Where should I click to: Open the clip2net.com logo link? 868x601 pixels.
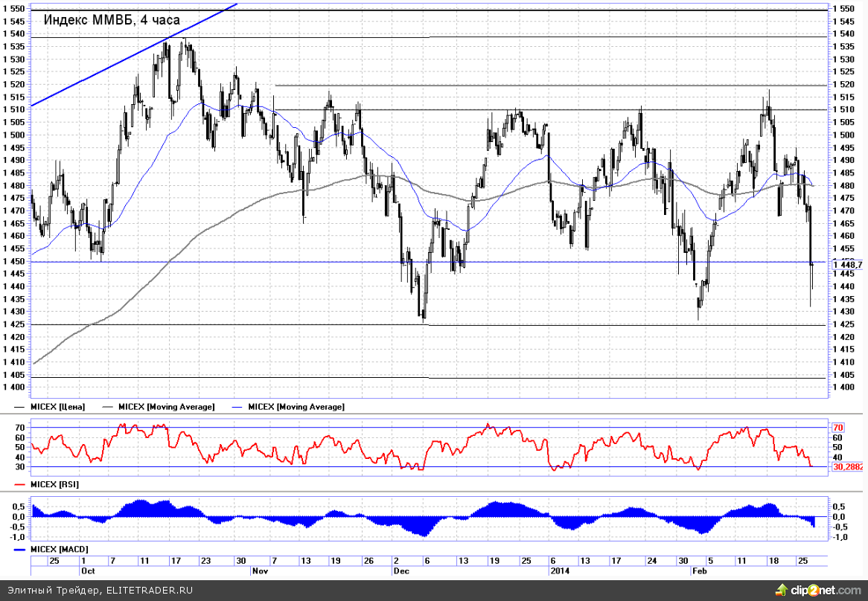[x=826, y=590]
